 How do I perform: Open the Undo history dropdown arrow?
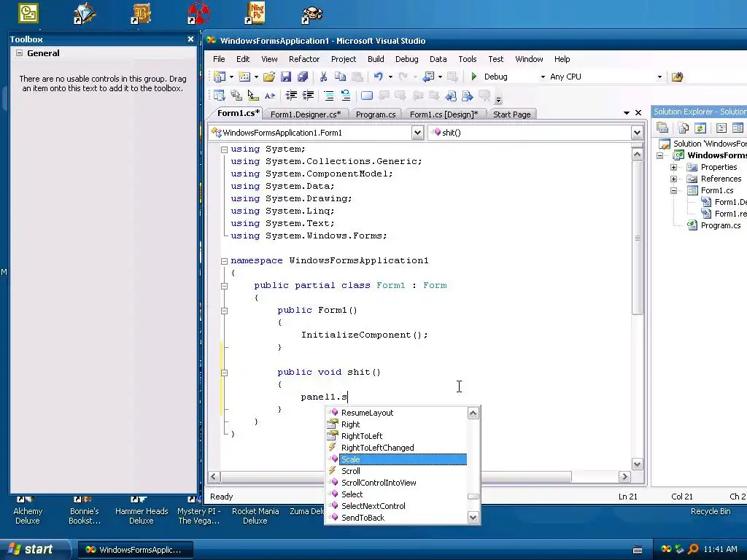click(x=390, y=77)
